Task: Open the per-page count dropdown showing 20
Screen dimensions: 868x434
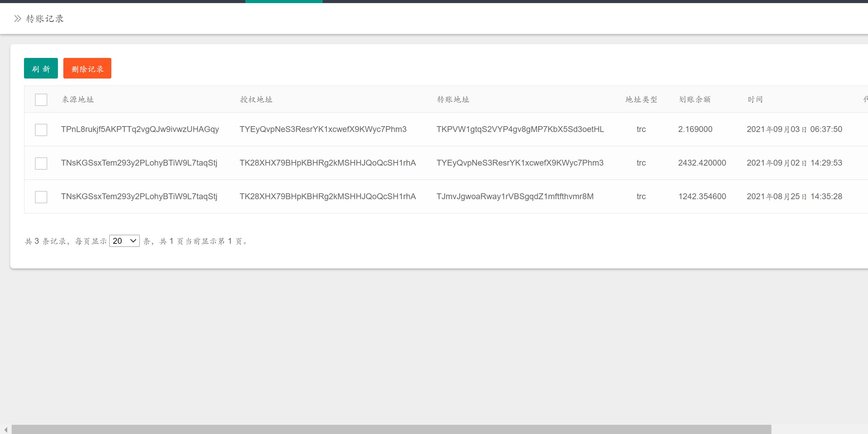Action: (124, 241)
